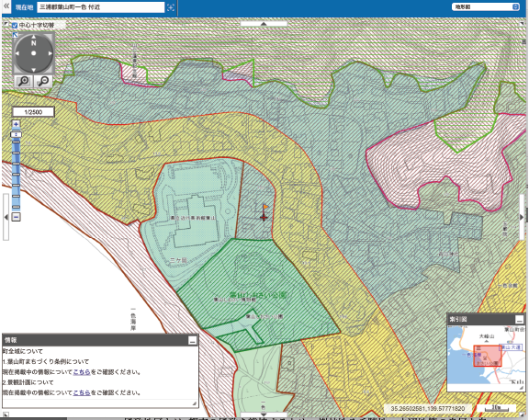Open こちら link for まちづくり条例 information

click(82, 372)
